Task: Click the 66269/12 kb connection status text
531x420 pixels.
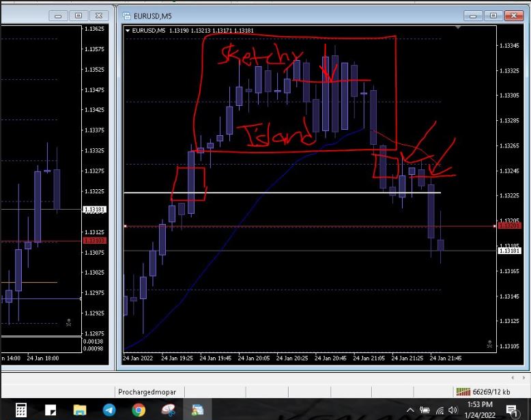Action: (x=491, y=392)
